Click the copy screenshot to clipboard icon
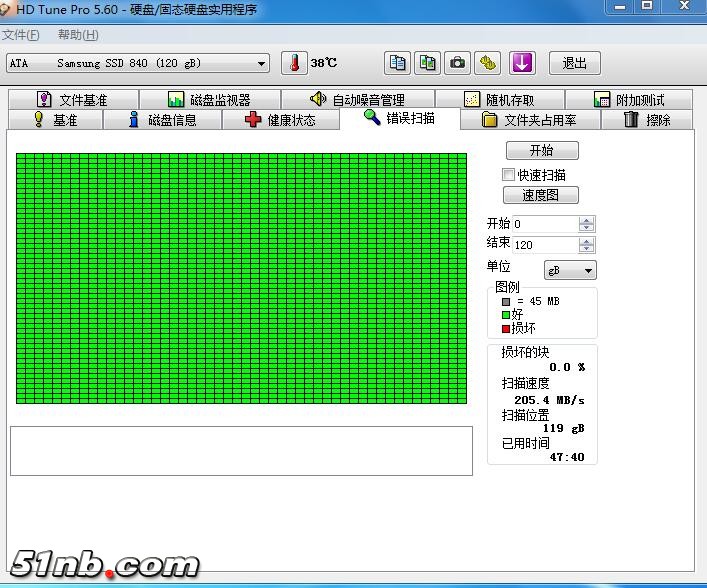The width and height of the screenshot is (707, 588). (x=428, y=63)
